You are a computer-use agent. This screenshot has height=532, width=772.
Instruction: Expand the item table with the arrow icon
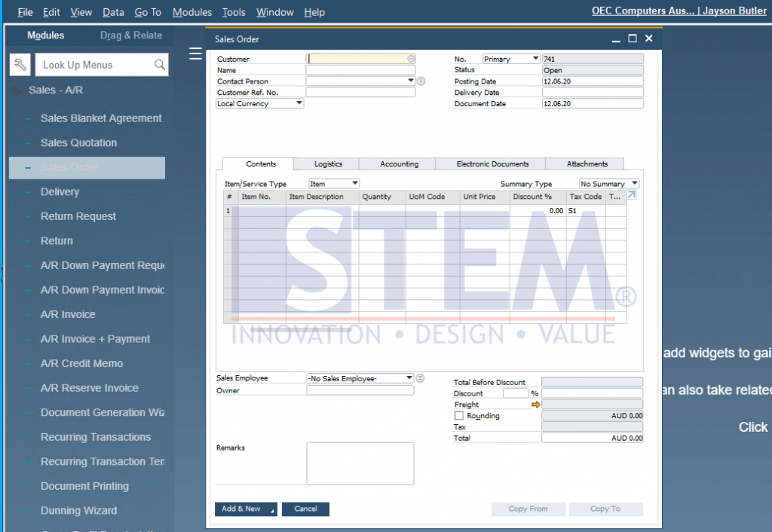point(632,195)
